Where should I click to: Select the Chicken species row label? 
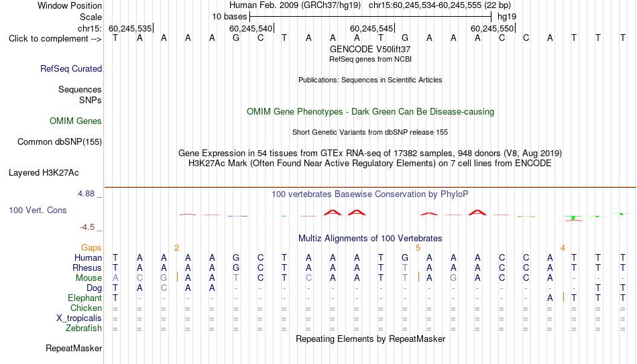(x=86, y=308)
